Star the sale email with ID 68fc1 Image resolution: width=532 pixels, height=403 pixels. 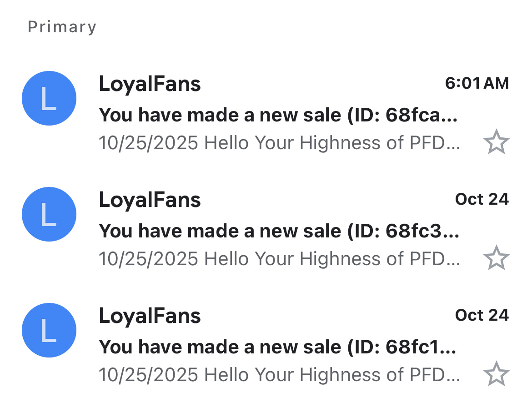[x=496, y=374]
